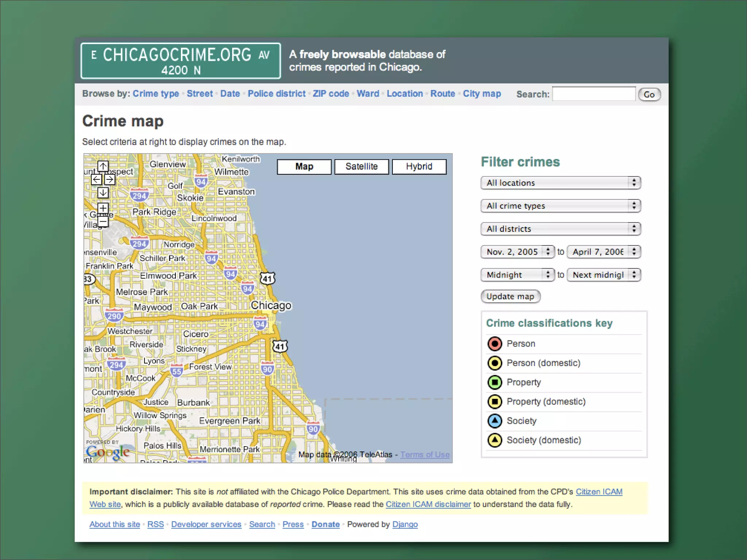Image resolution: width=747 pixels, height=560 pixels.
Task: Pan the map up with arrow icon
Action: (103, 166)
